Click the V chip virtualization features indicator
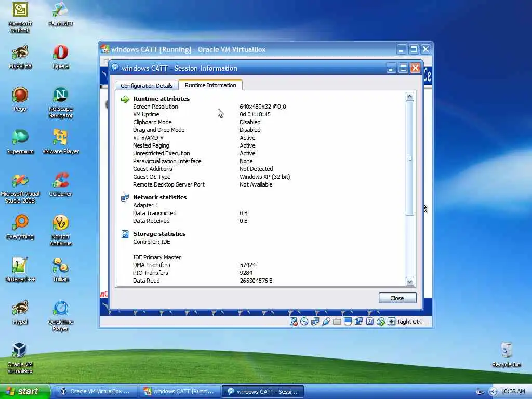The height and width of the screenshot is (399, 532). [x=369, y=321]
